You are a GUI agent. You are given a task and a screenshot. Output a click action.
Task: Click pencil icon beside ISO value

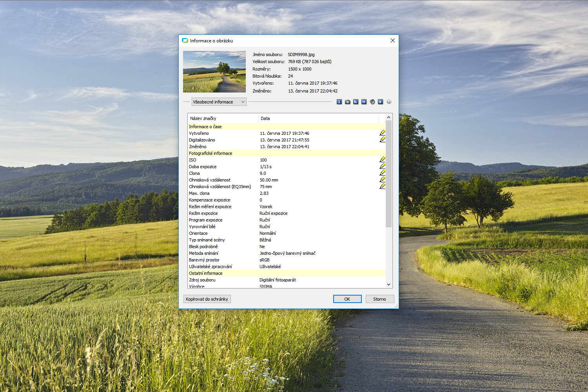click(382, 160)
